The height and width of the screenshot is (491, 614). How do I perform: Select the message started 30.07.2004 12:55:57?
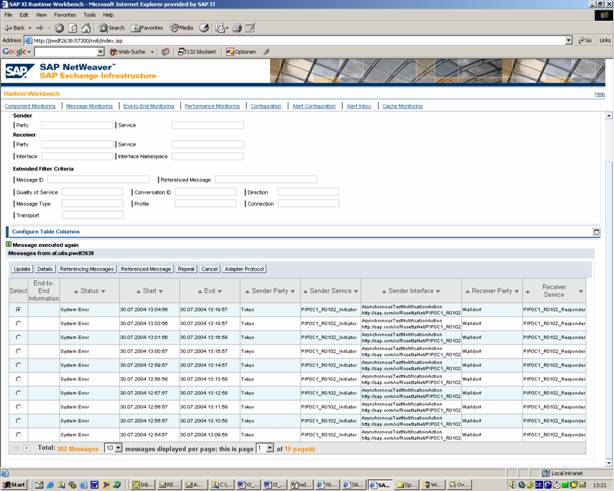click(x=18, y=421)
